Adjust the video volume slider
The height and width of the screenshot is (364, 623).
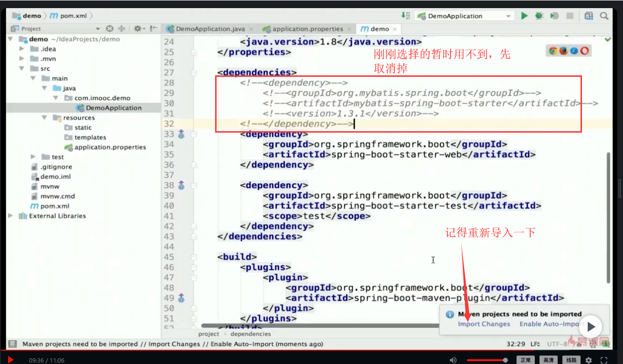(487, 360)
